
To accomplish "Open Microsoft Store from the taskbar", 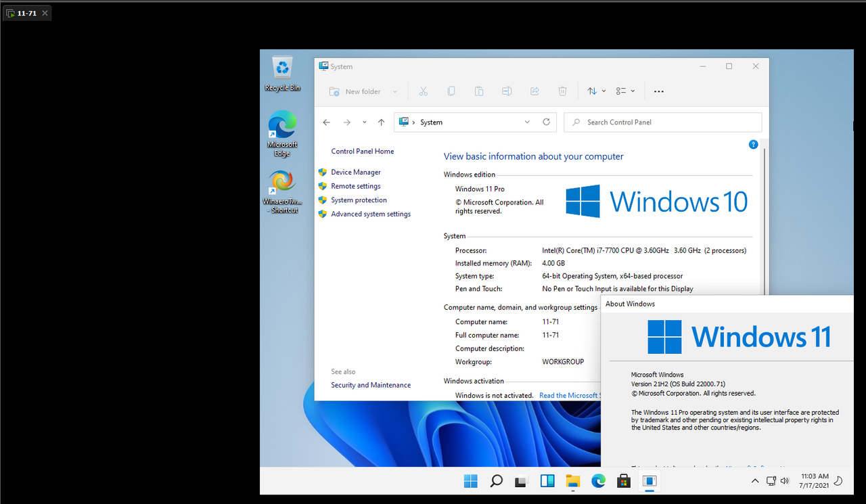I will [x=624, y=482].
